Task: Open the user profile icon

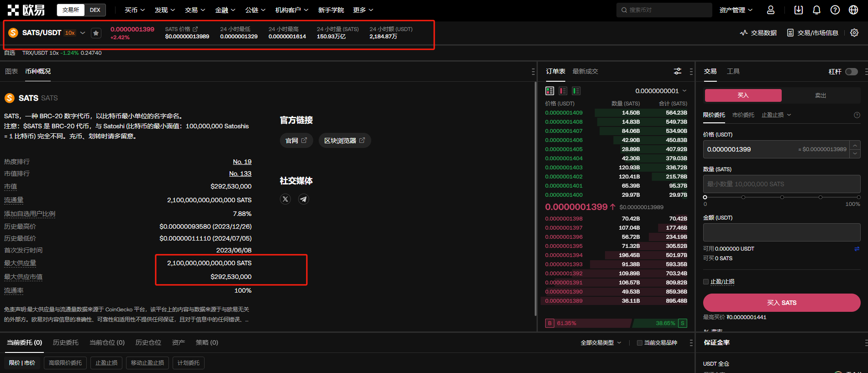Action: 771,10
